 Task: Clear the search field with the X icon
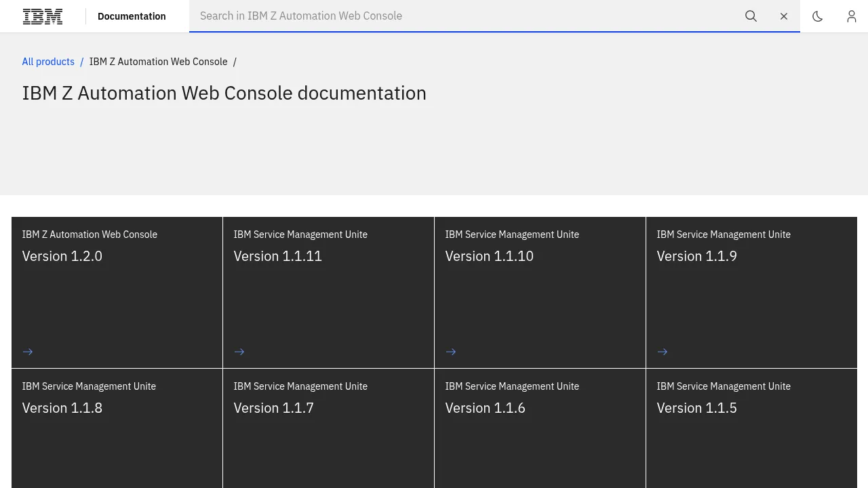pos(784,16)
